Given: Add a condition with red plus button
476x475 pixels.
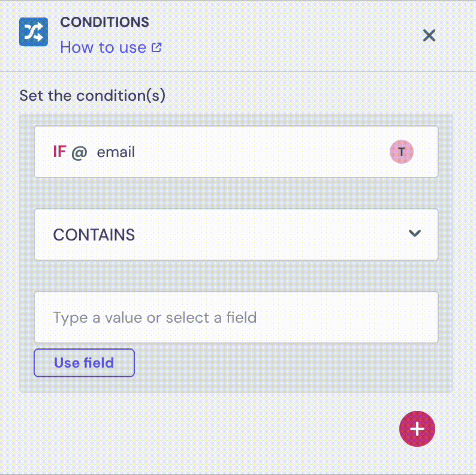Looking at the screenshot, I should click(x=417, y=429).
